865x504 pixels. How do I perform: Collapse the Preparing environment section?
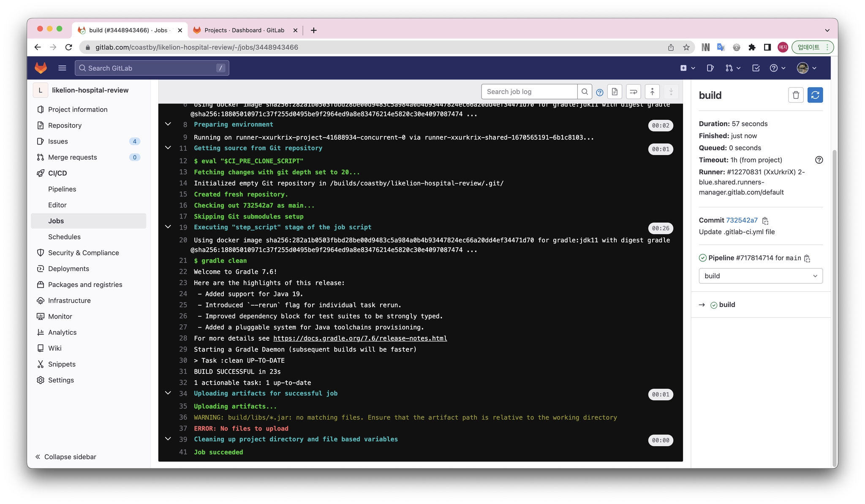click(x=168, y=124)
